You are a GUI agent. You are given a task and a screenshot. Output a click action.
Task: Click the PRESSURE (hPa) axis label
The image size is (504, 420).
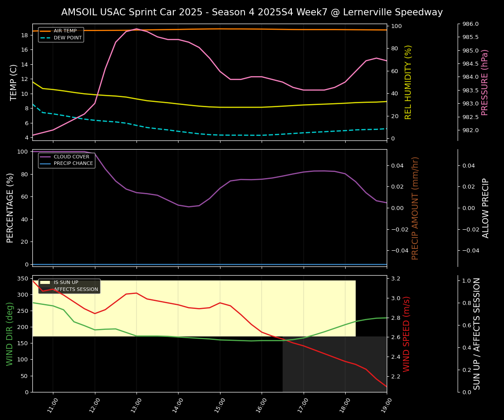484,82
